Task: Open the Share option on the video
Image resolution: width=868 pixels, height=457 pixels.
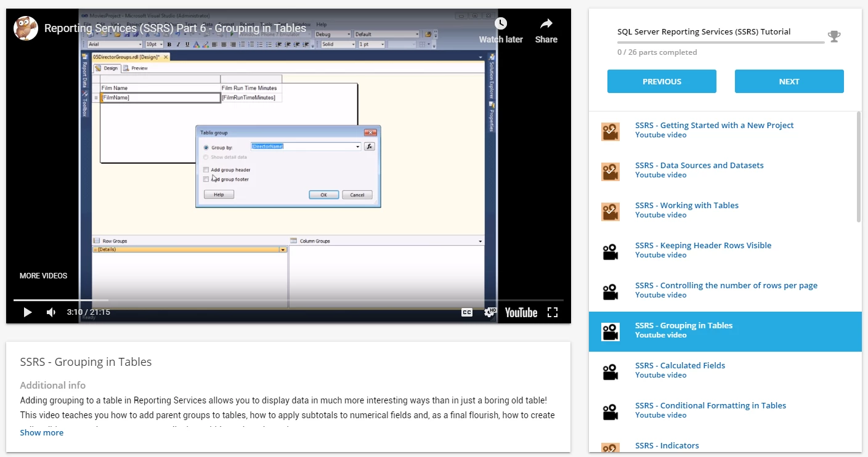Action: pos(546,31)
